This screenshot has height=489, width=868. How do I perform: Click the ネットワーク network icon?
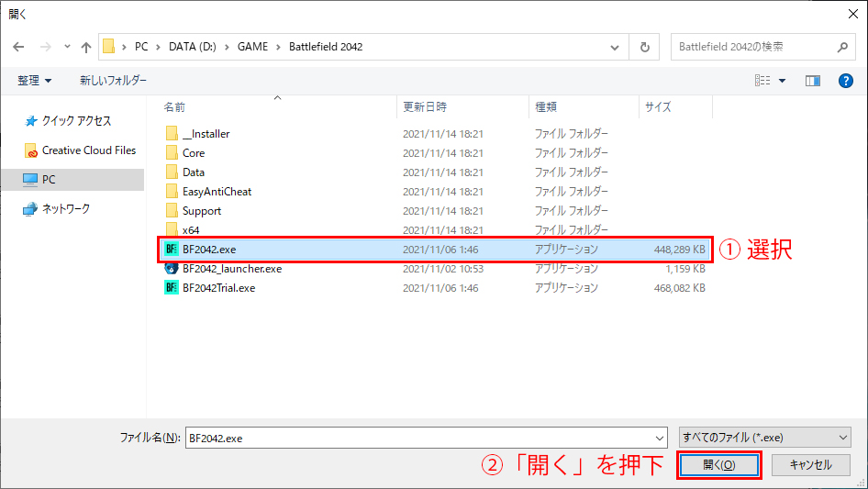pyautogui.click(x=30, y=209)
